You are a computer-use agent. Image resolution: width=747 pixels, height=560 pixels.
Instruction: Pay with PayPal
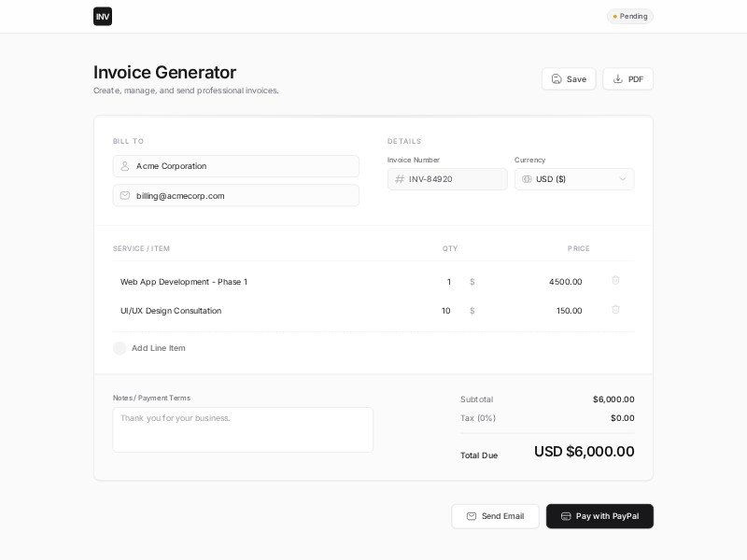pyautogui.click(x=599, y=516)
